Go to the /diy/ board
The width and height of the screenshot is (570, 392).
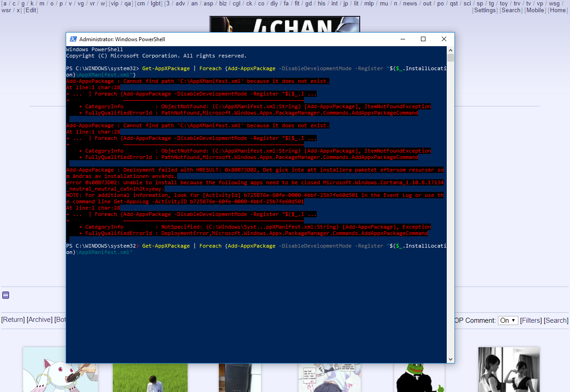[274, 4]
